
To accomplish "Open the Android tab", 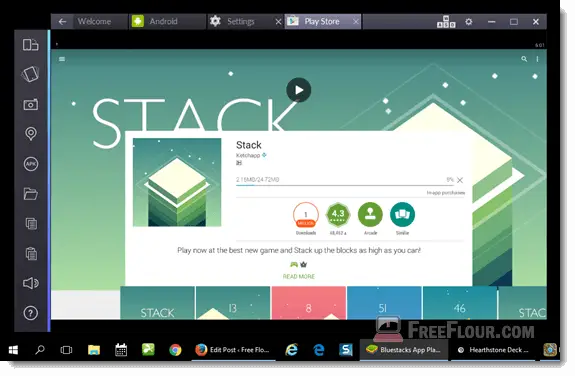I will [163, 22].
